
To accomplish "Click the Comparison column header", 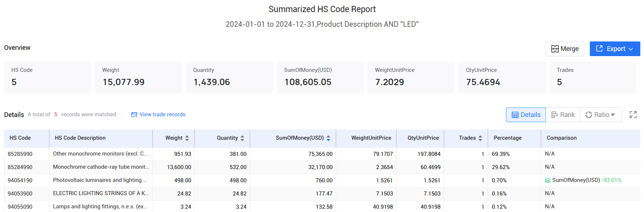I will (x=591, y=138).
